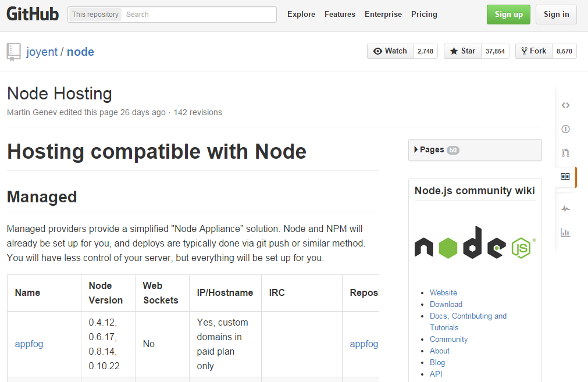The image size is (588, 382).
Task: Open the Website link in wiki sidebar
Action: [443, 293]
